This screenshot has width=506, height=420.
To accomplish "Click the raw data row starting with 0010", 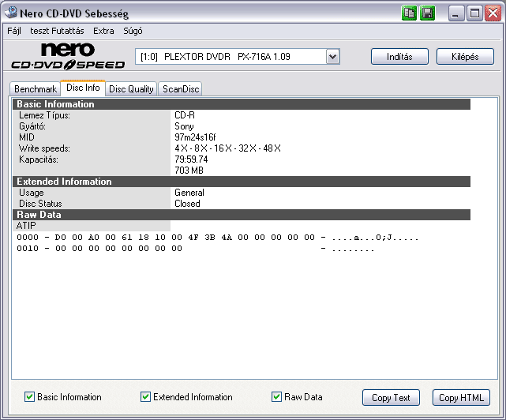I will (196, 249).
